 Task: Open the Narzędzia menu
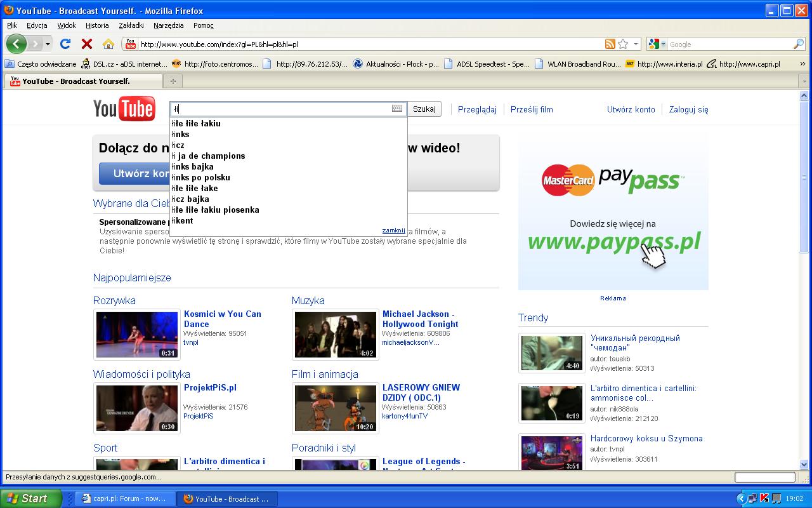click(x=168, y=25)
